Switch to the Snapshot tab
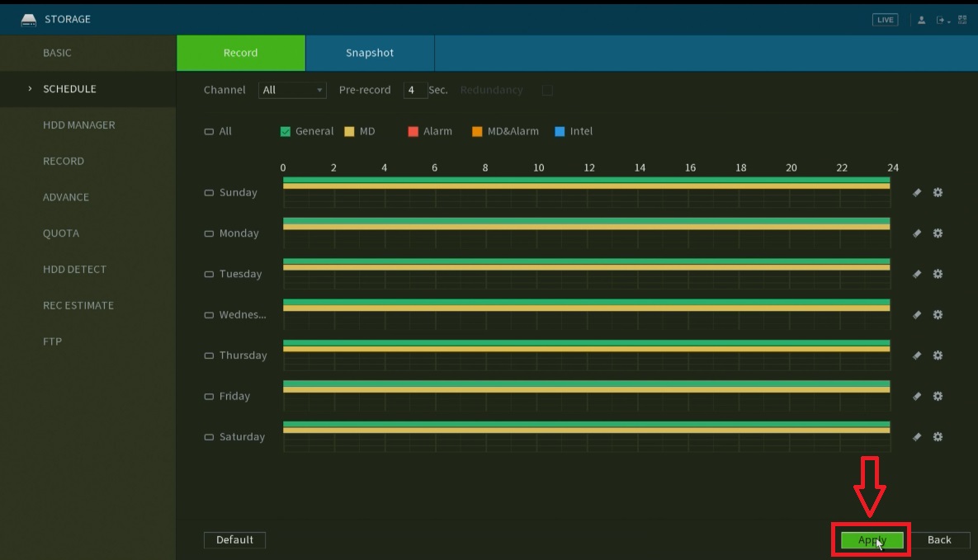This screenshot has width=978, height=560. tap(369, 52)
